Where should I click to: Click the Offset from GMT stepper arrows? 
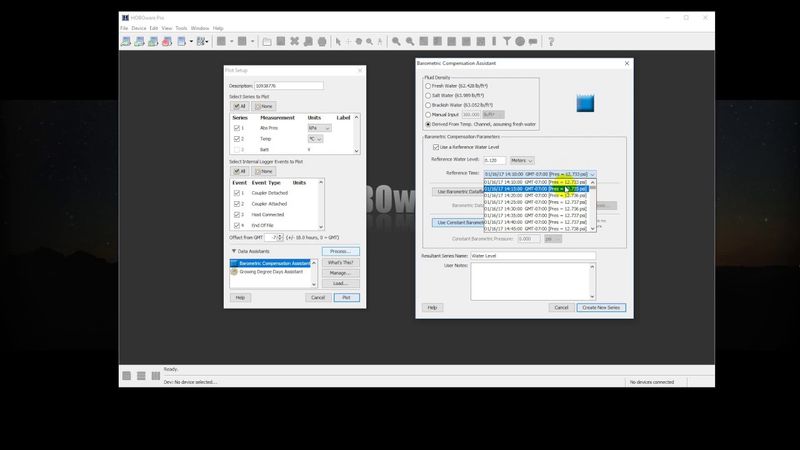pyautogui.click(x=280, y=238)
